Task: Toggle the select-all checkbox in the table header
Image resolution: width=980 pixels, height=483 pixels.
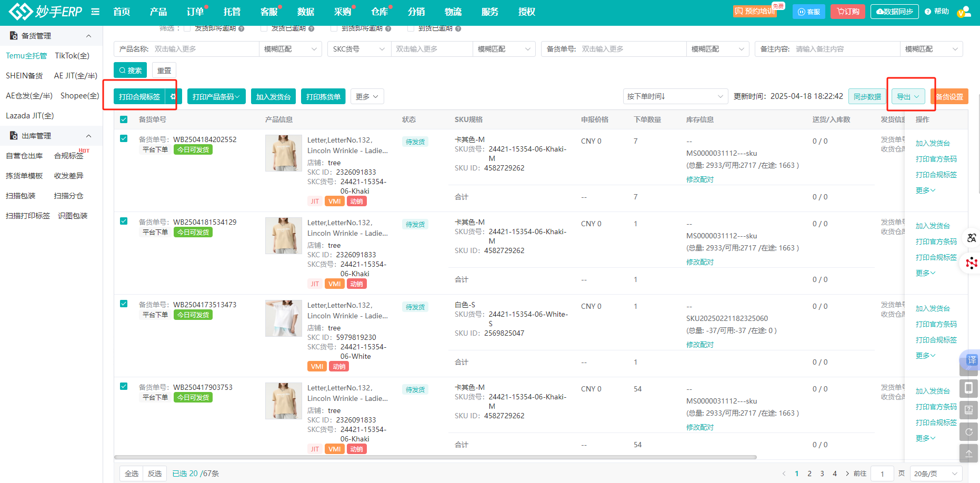Action: [124, 119]
